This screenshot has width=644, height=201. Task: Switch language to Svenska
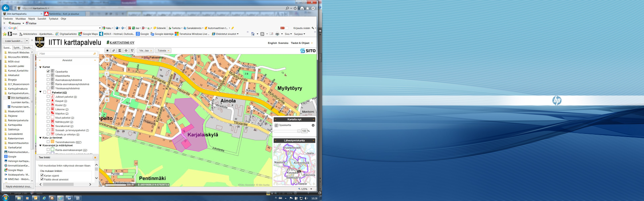[x=283, y=43]
